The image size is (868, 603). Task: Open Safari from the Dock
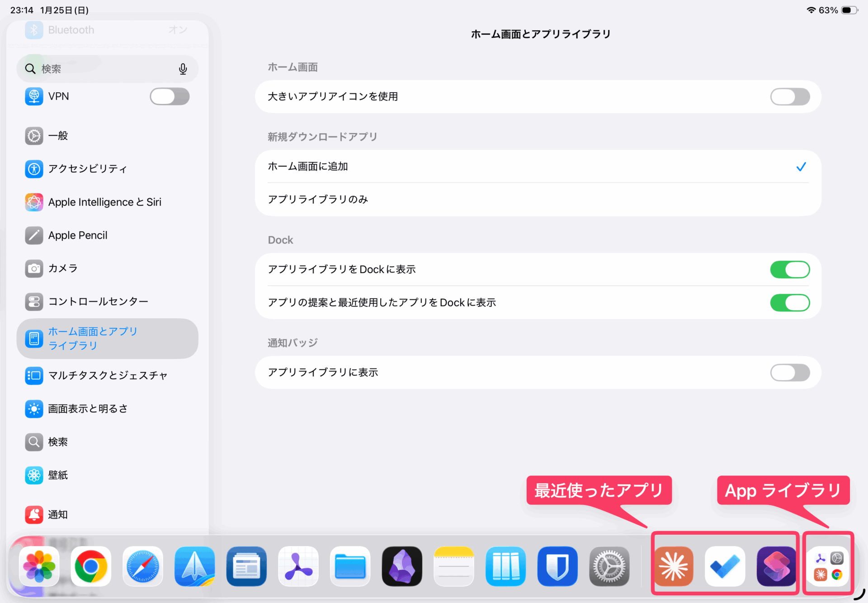(x=143, y=566)
